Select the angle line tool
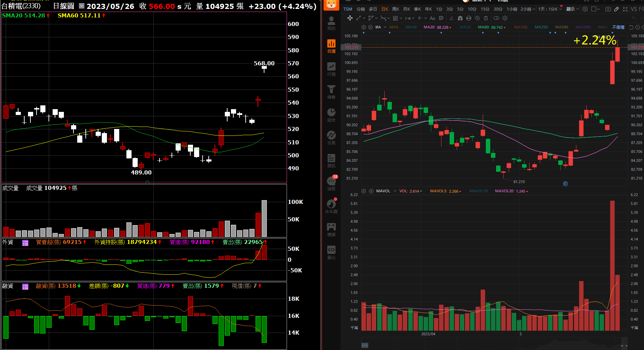The image size is (644, 350). 452,18
